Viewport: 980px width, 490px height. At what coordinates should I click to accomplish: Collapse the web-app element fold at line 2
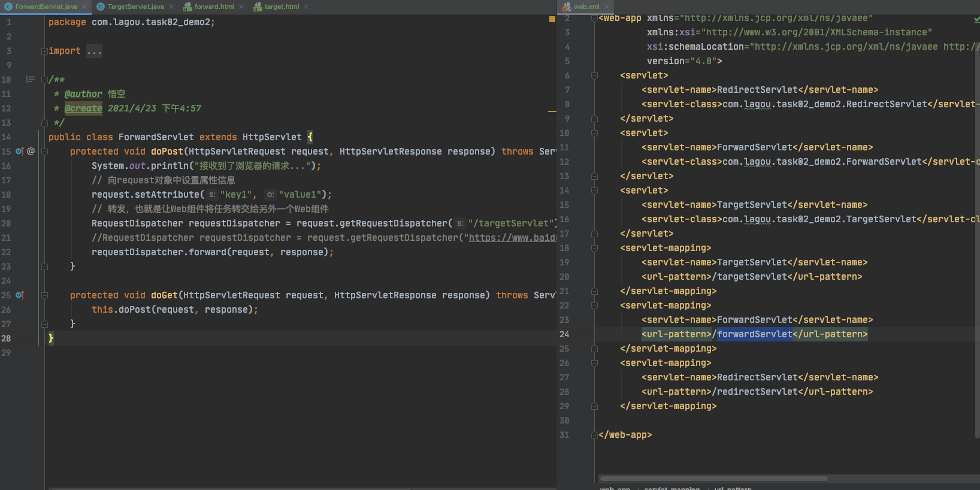[x=594, y=18]
